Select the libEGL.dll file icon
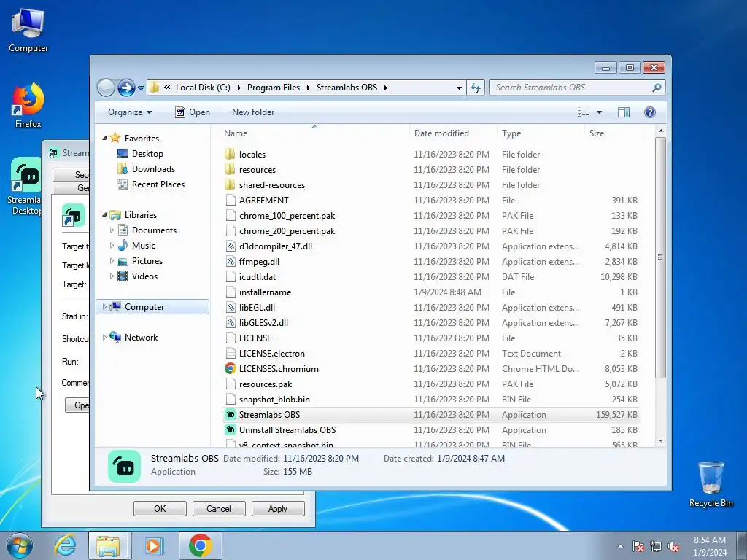Screen dimensions: 747x560 click(x=231, y=308)
